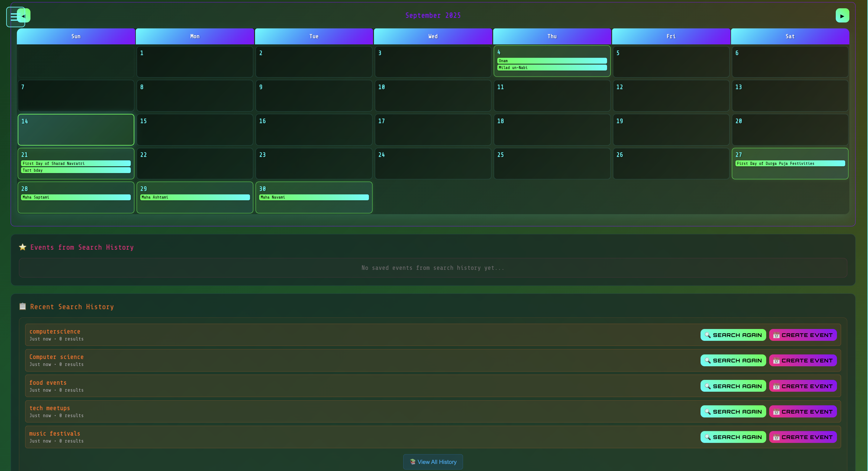Search again for food events
The width and height of the screenshot is (868, 471).
(733, 386)
